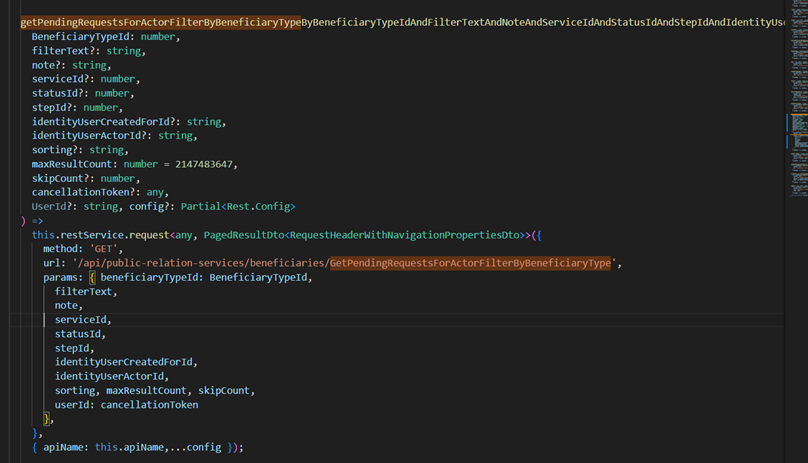The height and width of the screenshot is (463, 808).
Task: Click the '/api/public-relation-services/beneficiaries' URL string
Action: [200, 263]
